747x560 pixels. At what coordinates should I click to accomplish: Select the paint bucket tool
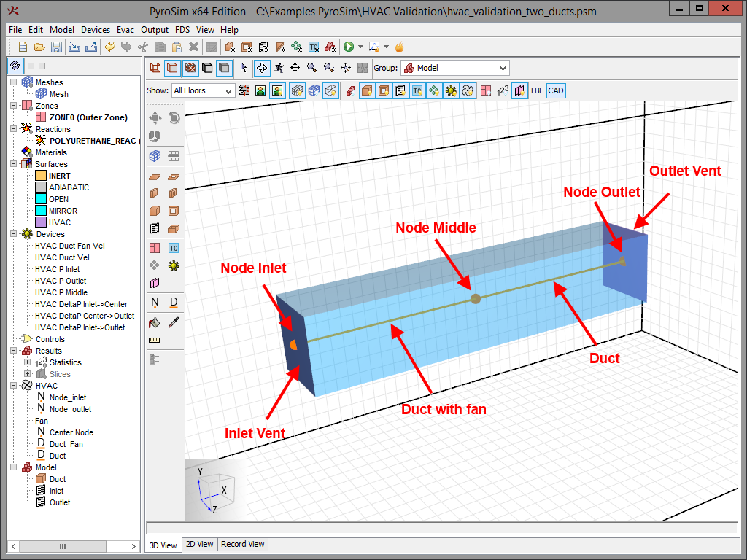pyautogui.click(x=155, y=323)
